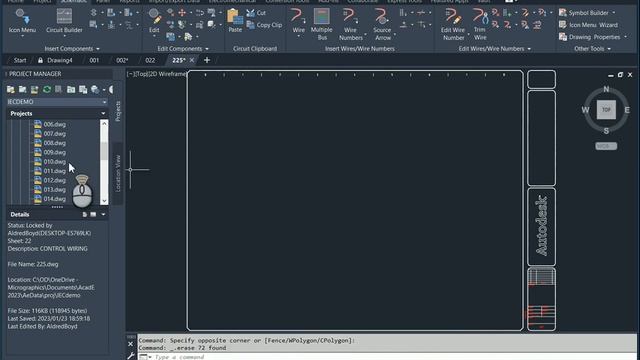Click the N direction on the ViewCube compass
Image resolution: width=640 pixels, height=360 pixels.
[606, 89]
